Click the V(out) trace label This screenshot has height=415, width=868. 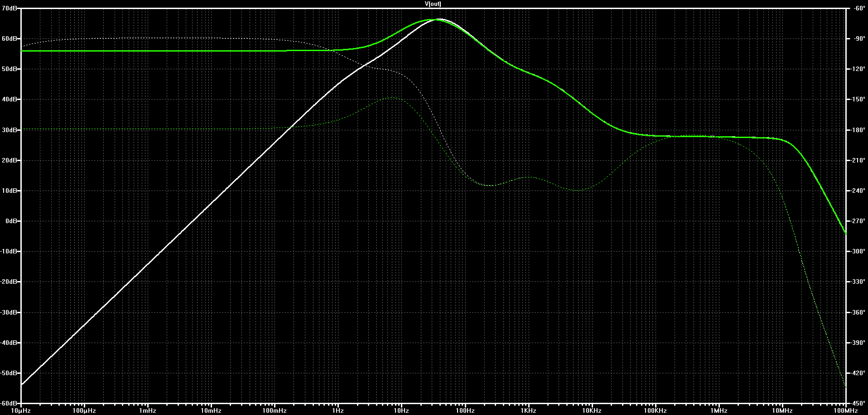pyautogui.click(x=433, y=4)
